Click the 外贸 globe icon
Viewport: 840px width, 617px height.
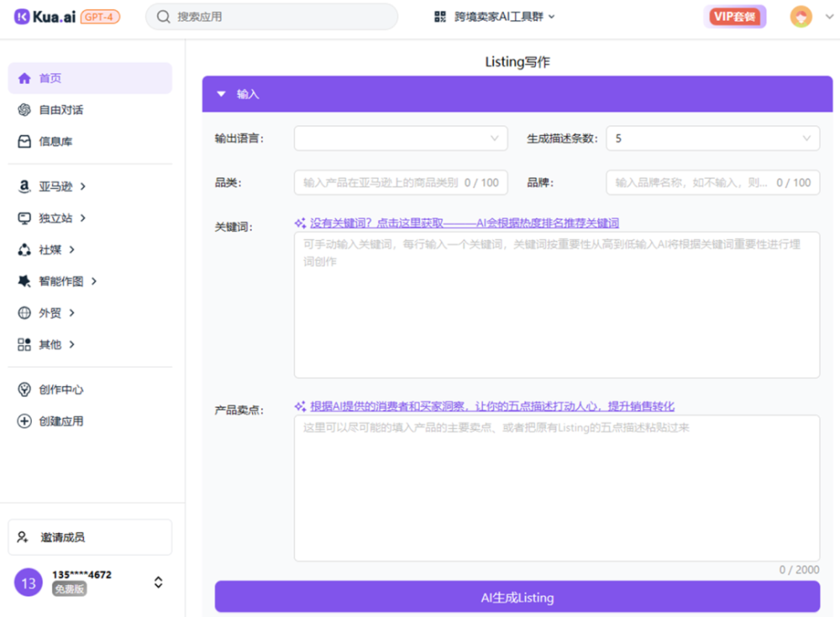(x=24, y=313)
